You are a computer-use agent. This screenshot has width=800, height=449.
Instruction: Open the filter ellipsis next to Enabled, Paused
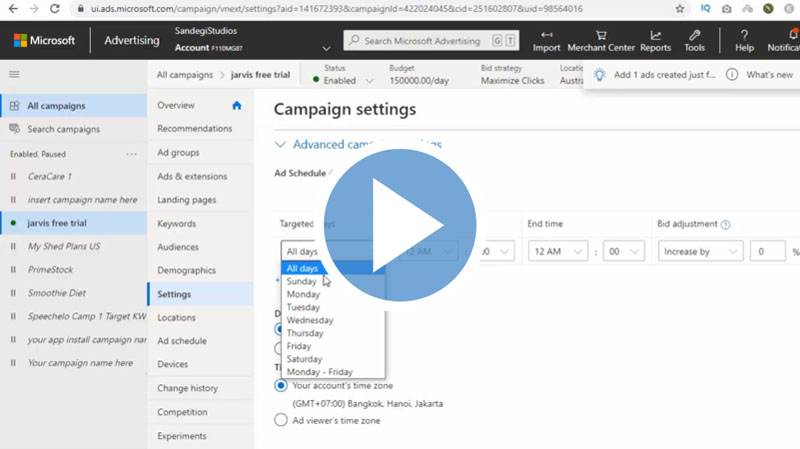132,154
